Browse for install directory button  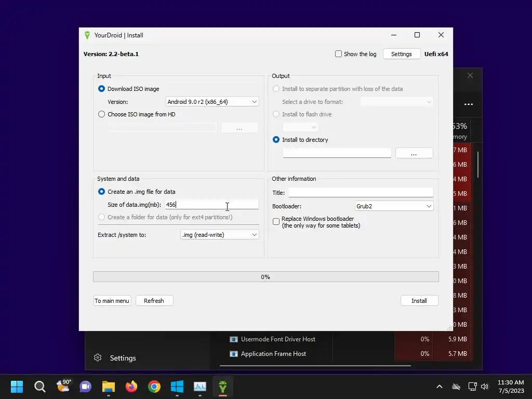pos(414,153)
